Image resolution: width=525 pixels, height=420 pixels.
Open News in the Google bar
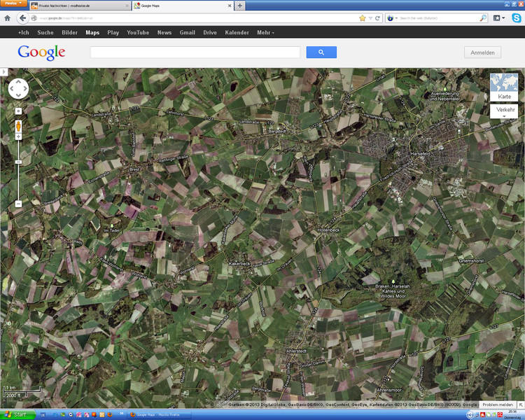point(164,32)
